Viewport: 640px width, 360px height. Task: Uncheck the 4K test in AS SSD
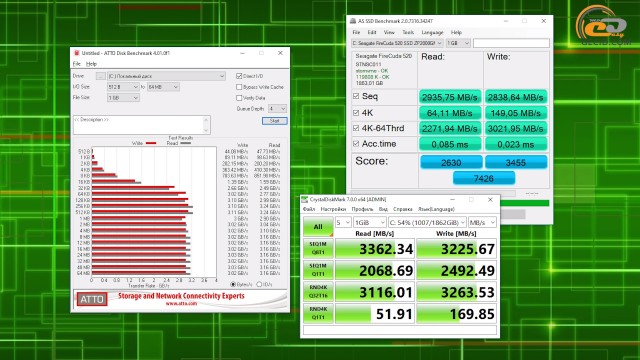tap(356, 113)
